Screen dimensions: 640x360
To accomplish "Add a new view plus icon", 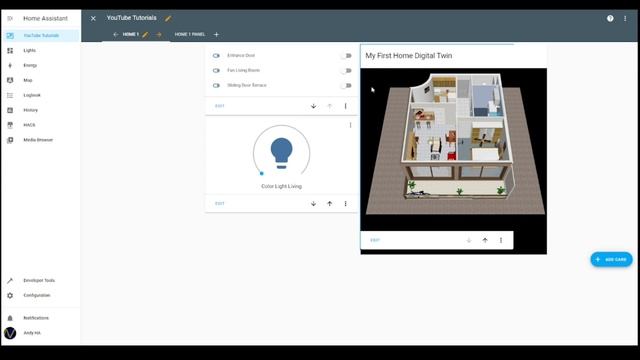I will 216,35.
